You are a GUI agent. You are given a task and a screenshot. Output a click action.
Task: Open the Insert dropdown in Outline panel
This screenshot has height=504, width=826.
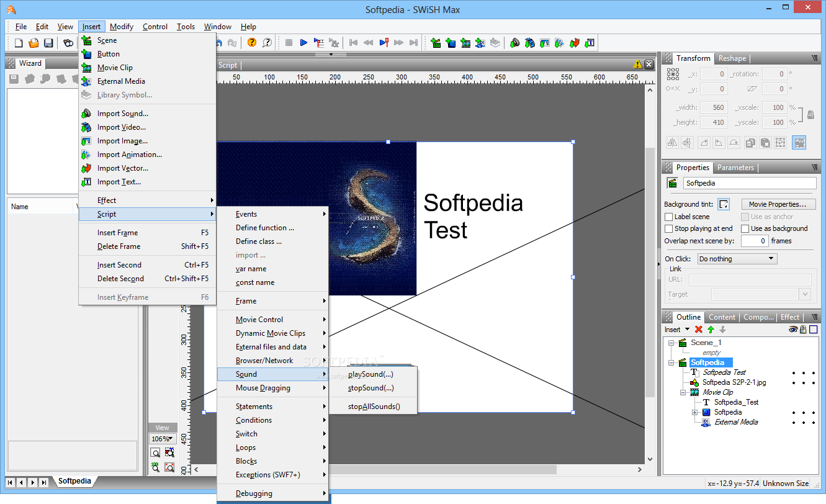677,330
